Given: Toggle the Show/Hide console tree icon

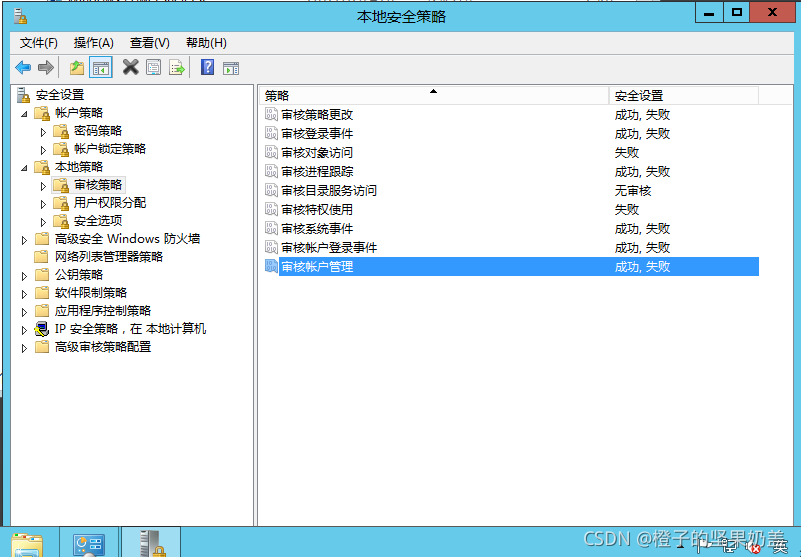Looking at the screenshot, I should click(101, 67).
